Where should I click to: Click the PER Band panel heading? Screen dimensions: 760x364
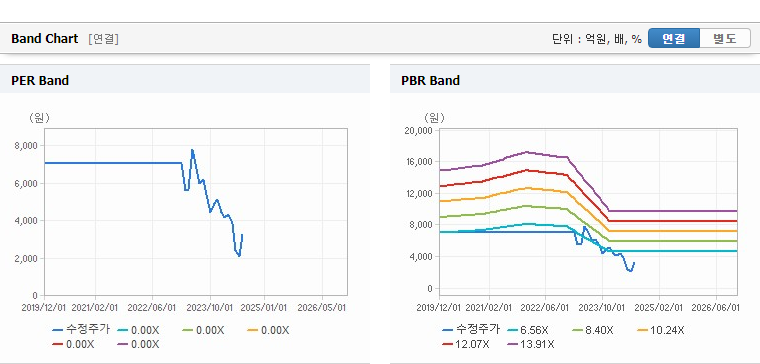pyautogui.click(x=40, y=80)
